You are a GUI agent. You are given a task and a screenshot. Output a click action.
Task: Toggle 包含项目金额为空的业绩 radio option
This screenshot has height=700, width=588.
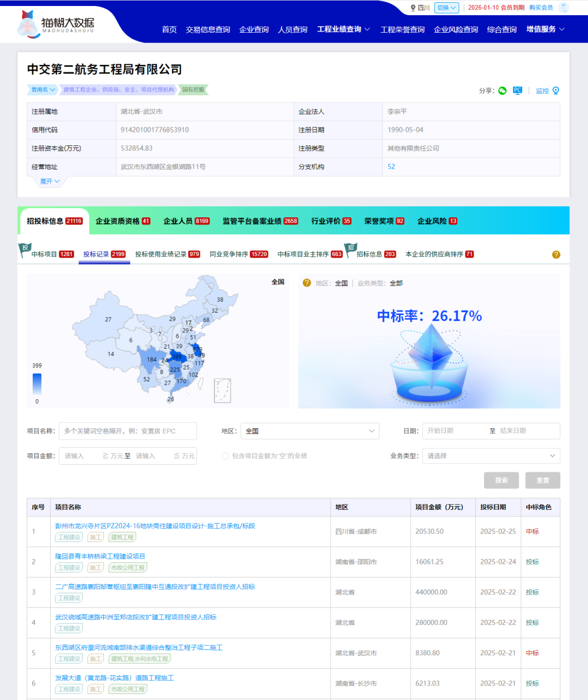click(225, 456)
